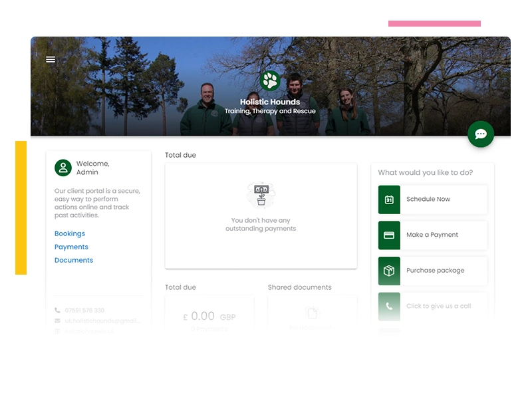The width and height of the screenshot is (532, 399).
Task: Click the phone number 07591 576 330
Action: 85,310
